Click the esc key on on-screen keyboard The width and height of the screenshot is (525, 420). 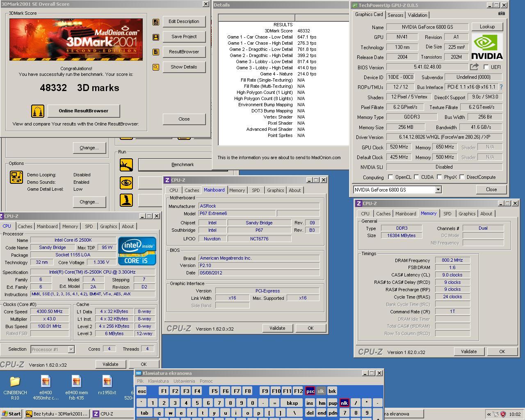142,391
